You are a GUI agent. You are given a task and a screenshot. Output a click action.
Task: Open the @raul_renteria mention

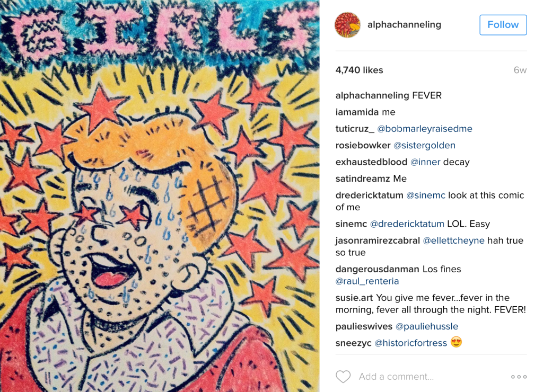click(x=367, y=281)
